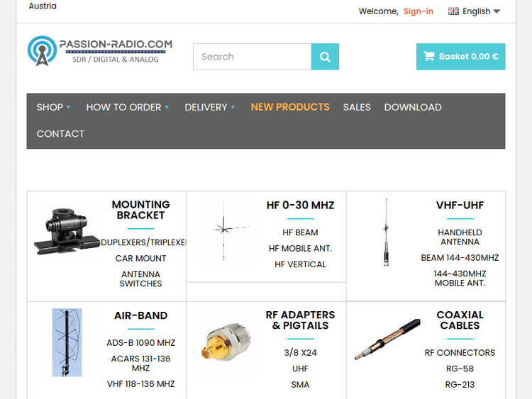The width and height of the screenshot is (532, 399).
Task: Expand the DELIVERY menu dropdown
Action: pyautogui.click(x=209, y=107)
